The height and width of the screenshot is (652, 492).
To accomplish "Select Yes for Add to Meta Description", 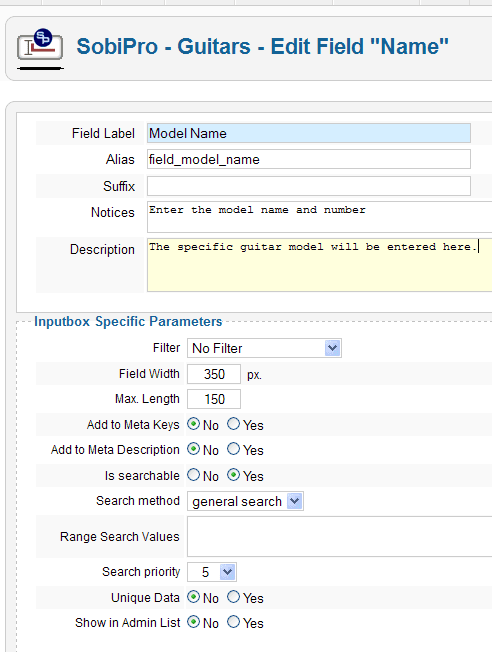I will pyautogui.click(x=233, y=449).
